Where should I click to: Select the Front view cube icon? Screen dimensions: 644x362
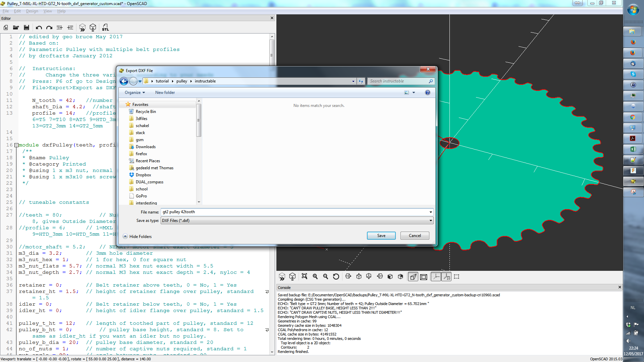tap(390, 277)
